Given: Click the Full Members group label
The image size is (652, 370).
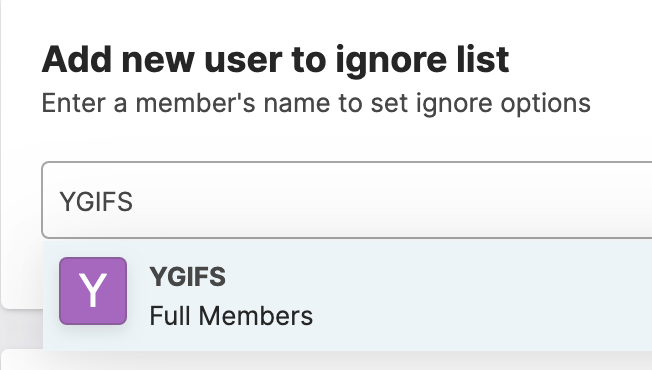Looking at the screenshot, I should (231, 316).
